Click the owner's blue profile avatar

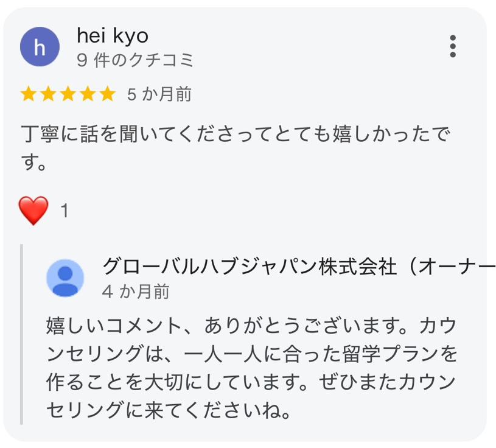[66, 278]
